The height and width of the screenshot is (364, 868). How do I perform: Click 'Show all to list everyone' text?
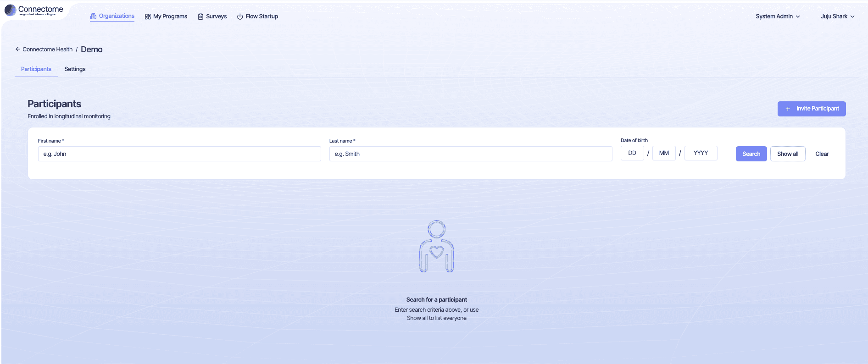click(x=436, y=318)
